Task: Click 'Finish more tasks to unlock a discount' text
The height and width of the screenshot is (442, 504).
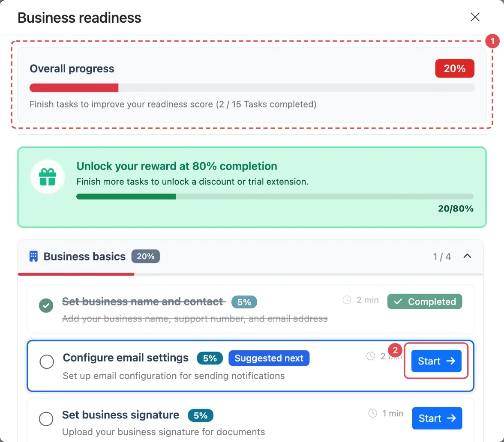Action: (x=192, y=182)
